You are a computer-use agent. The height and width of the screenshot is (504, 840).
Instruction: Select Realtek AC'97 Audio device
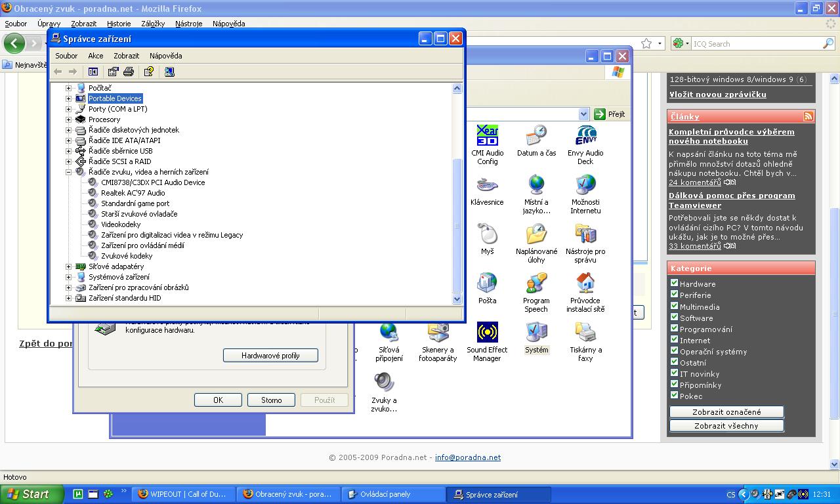(133, 193)
